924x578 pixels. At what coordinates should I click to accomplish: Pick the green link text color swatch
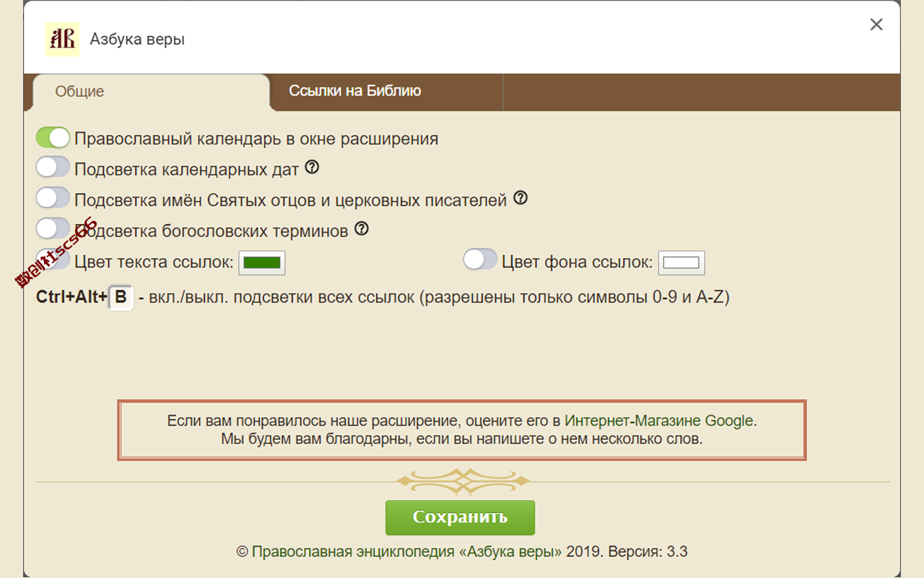pos(262,262)
